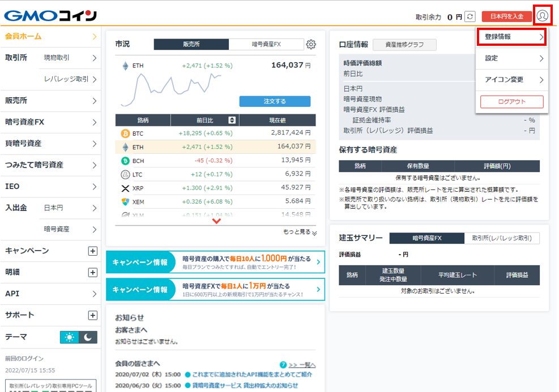Open market settings gear icon
Viewport: 559px width, 392px height.
coord(311,45)
